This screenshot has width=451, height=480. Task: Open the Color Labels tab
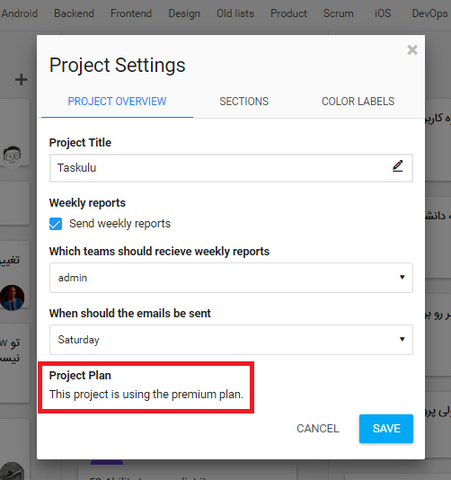[358, 101]
